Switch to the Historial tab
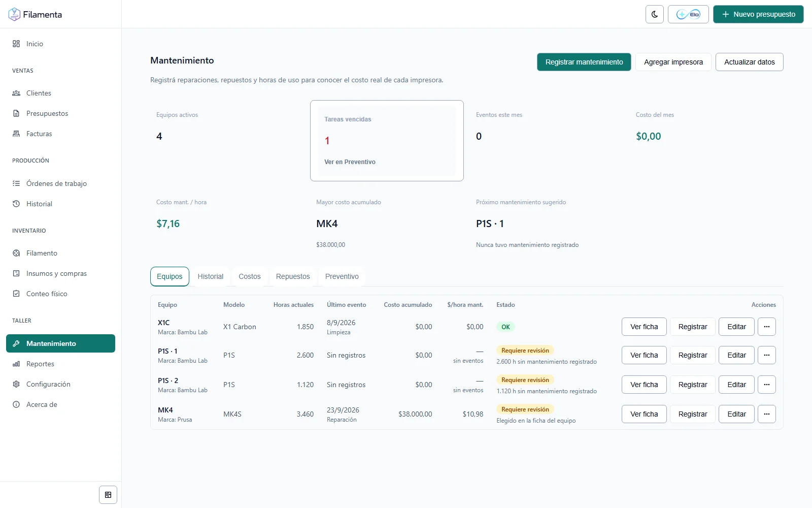Image resolution: width=812 pixels, height=508 pixels. tap(211, 276)
